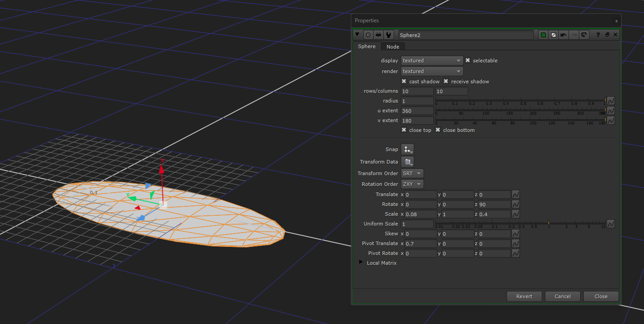The width and height of the screenshot is (644, 324).
Task: Click the green node color swatch
Action: (x=543, y=35)
